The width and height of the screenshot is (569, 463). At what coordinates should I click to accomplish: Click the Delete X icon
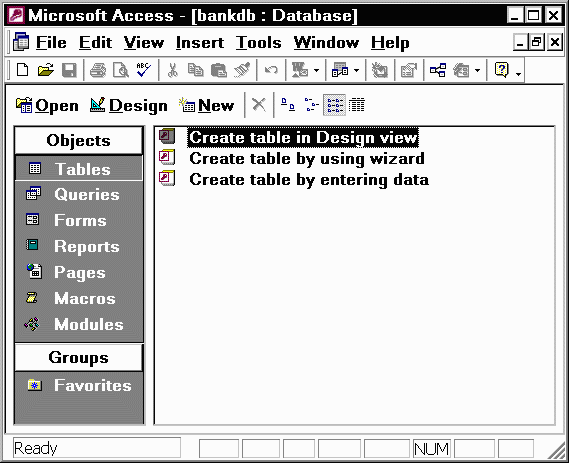tap(259, 105)
